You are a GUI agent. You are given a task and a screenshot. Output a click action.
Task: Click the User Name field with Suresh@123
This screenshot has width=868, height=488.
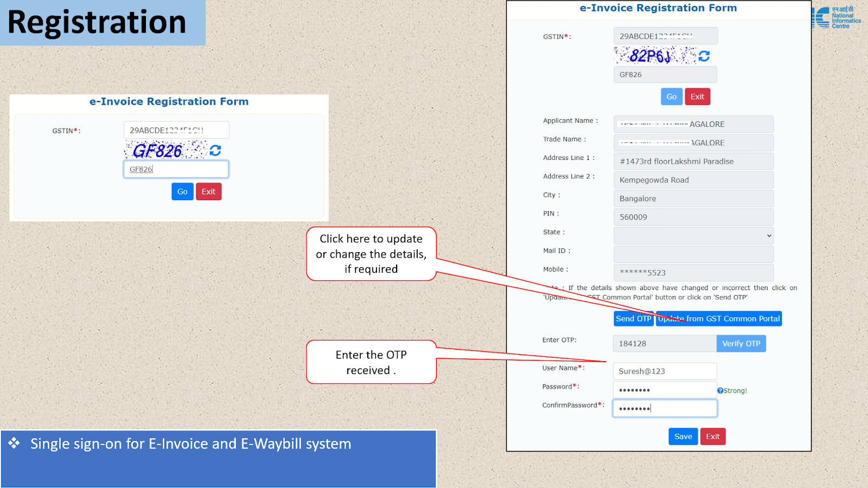point(664,371)
